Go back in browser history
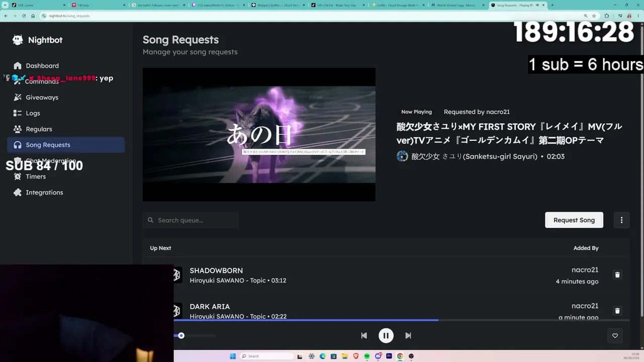The height and width of the screenshot is (362, 644). [x=6, y=16]
